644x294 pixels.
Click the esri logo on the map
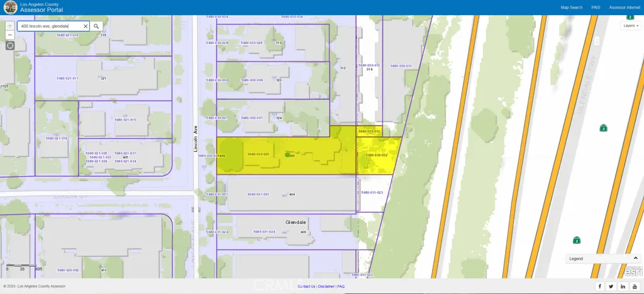(x=633, y=272)
